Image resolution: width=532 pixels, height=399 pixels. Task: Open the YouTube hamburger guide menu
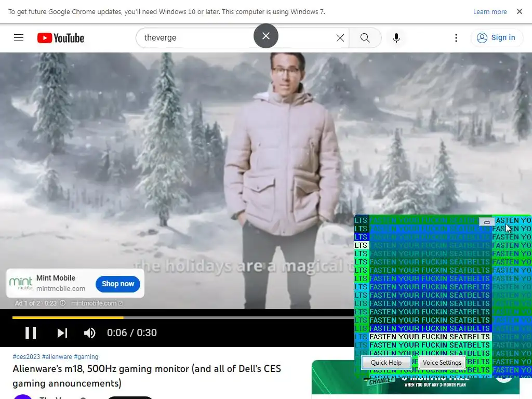(x=19, y=37)
